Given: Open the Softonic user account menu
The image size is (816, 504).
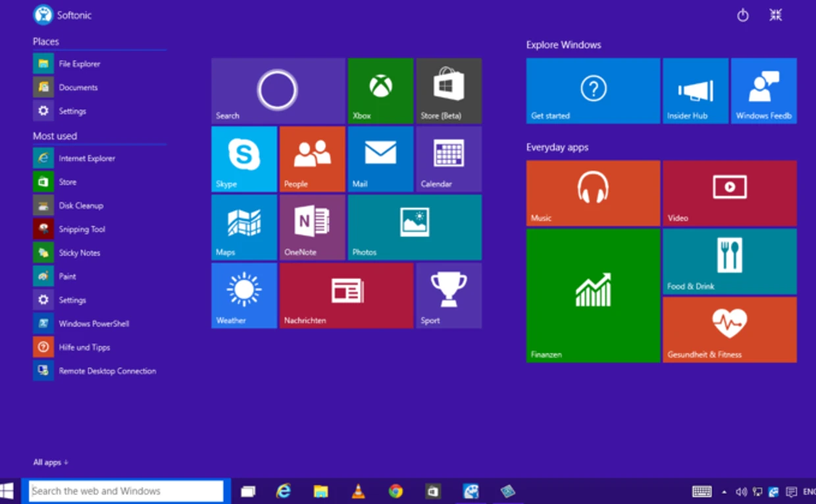Looking at the screenshot, I should pos(63,14).
